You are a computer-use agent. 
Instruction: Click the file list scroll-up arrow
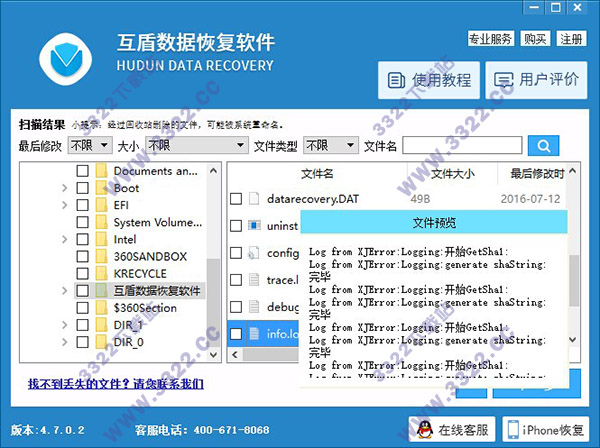coord(572,171)
